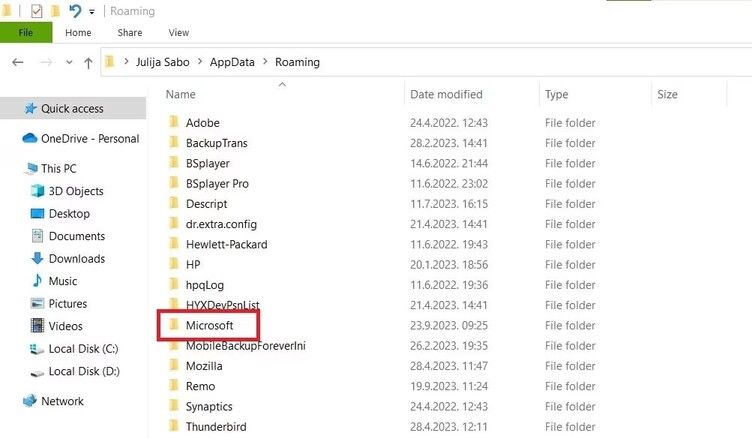Click the BSplayer Pro folder icon

tap(174, 183)
